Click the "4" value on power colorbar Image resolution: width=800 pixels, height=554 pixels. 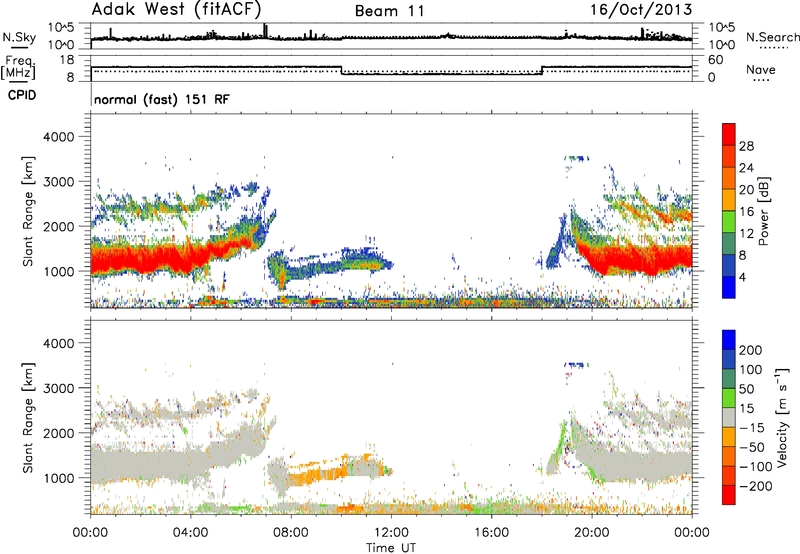742,277
